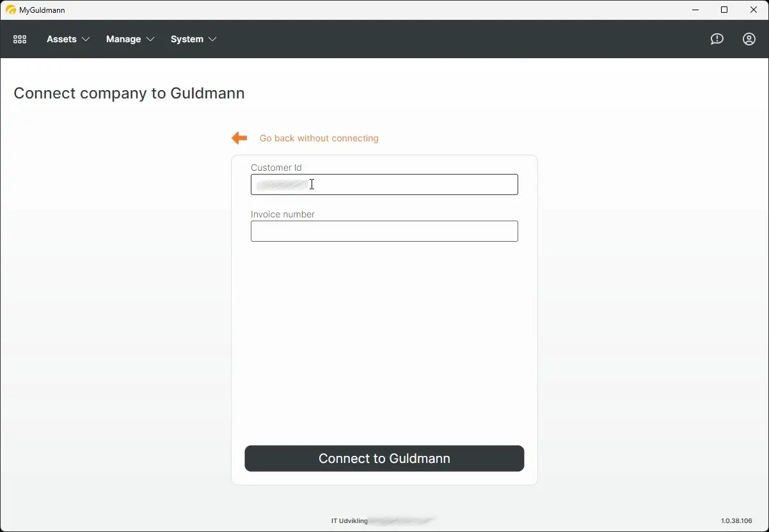Click the Connect to Guldmann button
The image size is (769, 532).
tap(384, 458)
